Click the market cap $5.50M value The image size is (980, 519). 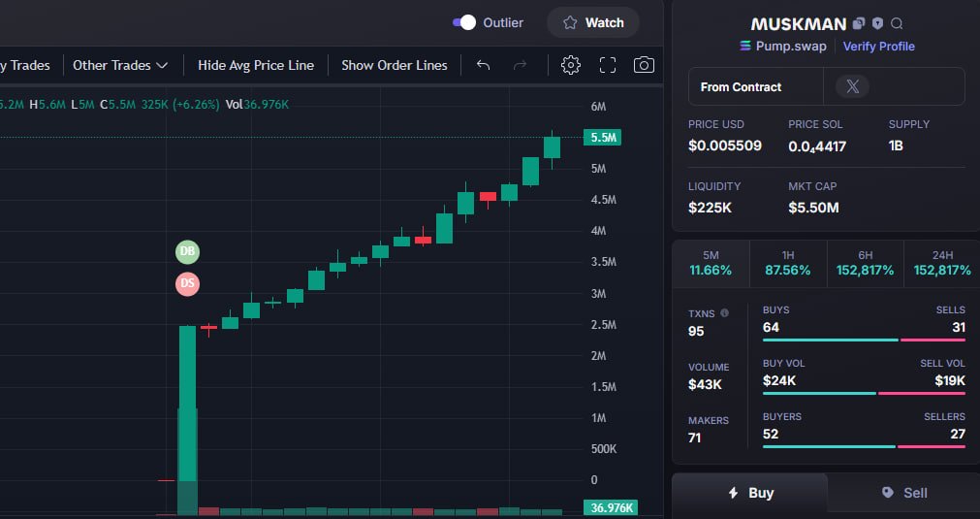click(813, 208)
